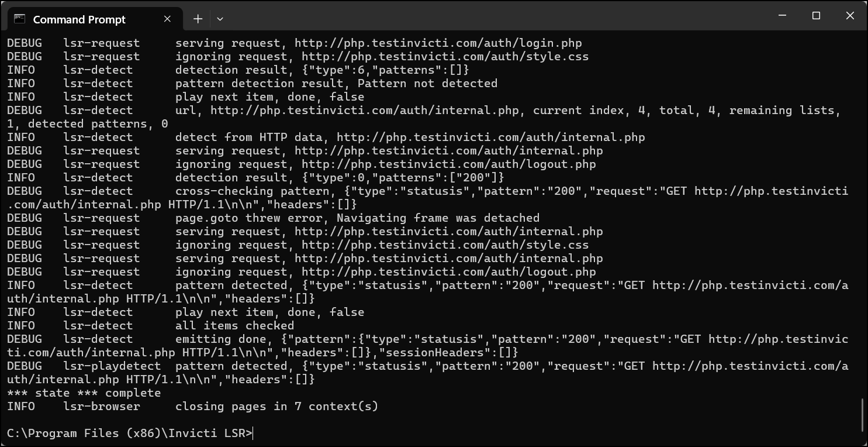Open a new terminal tab with the plus button
Image resolution: width=868 pixels, height=447 pixels.
pyautogui.click(x=198, y=18)
